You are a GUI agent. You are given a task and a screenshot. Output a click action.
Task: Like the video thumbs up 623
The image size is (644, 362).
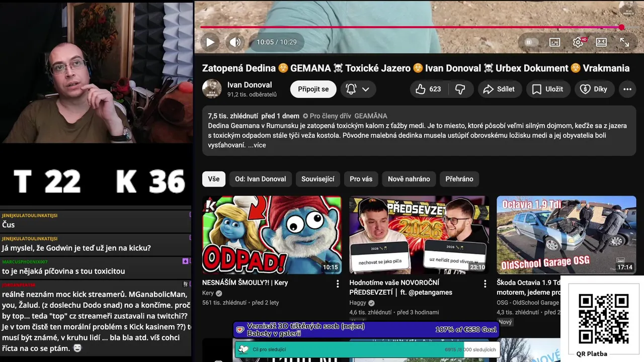pos(428,89)
